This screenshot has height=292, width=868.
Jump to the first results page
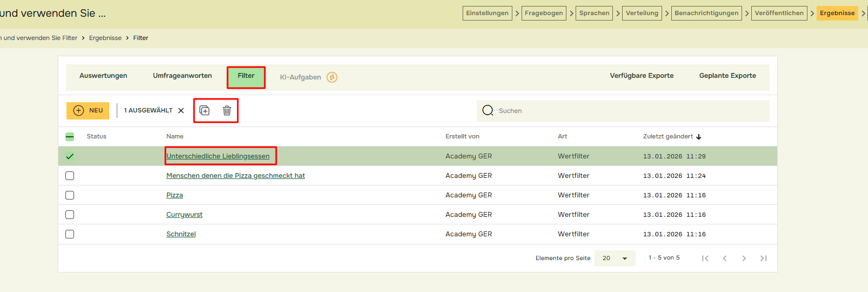(x=705, y=258)
